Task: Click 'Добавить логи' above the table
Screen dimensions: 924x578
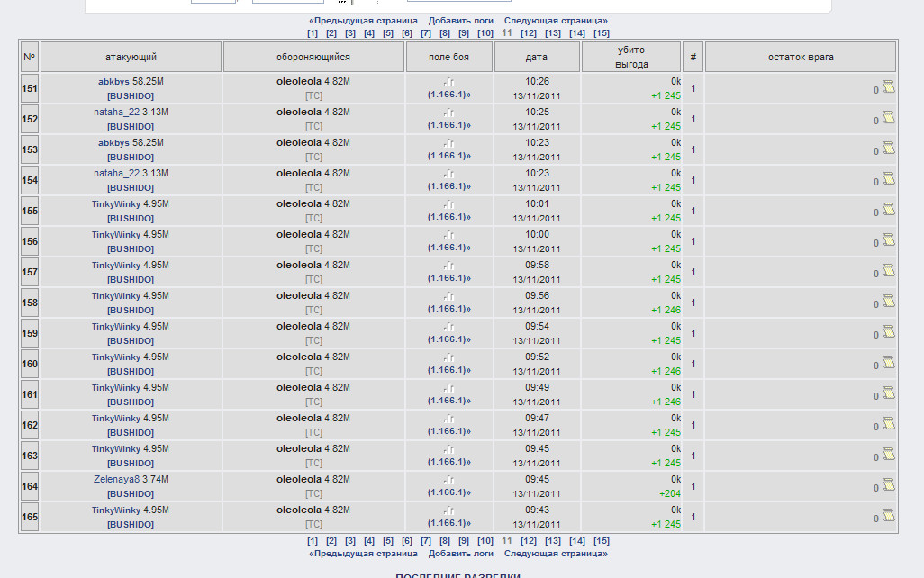Action: 460,20
